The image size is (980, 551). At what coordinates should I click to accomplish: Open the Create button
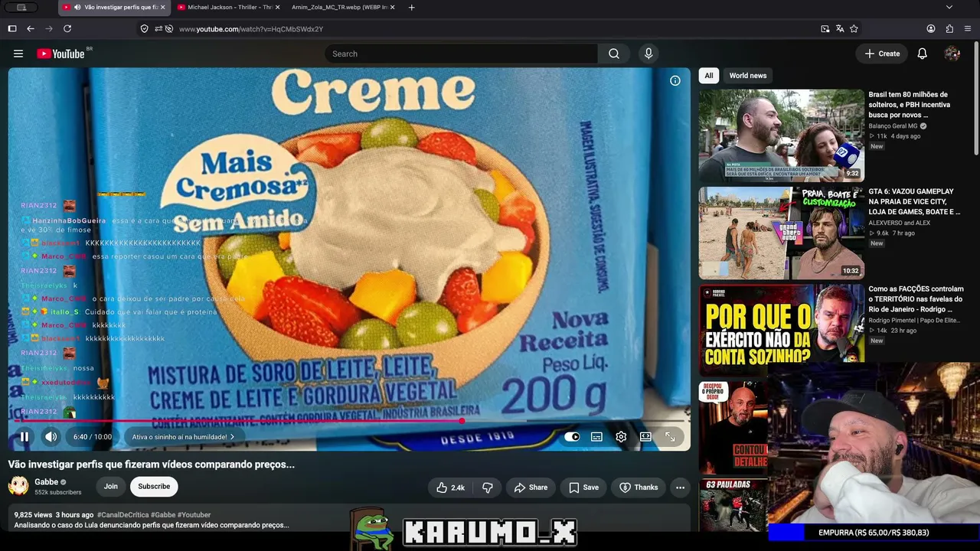(882, 54)
